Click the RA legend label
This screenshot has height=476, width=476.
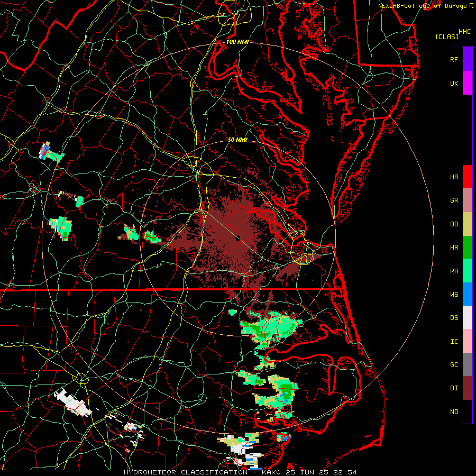pyautogui.click(x=454, y=271)
